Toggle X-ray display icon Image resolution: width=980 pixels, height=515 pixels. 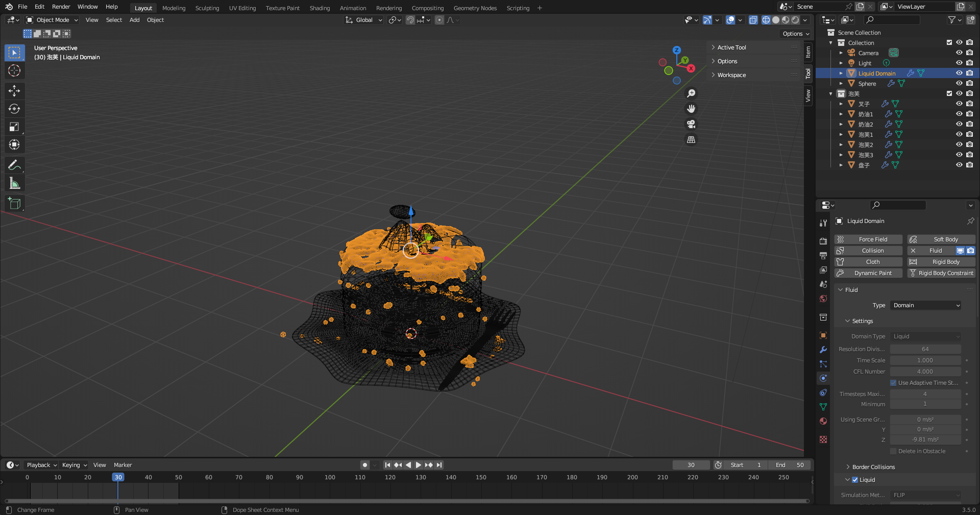tap(753, 20)
